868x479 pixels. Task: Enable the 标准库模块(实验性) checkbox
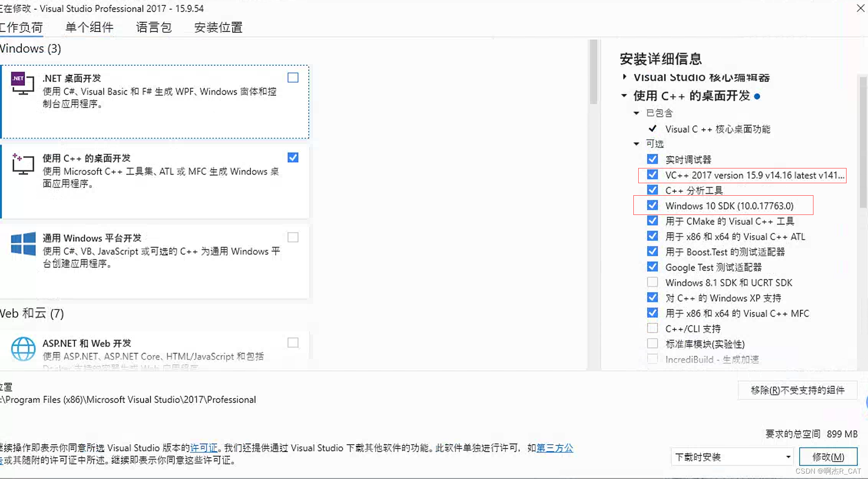click(x=652, y=344)
